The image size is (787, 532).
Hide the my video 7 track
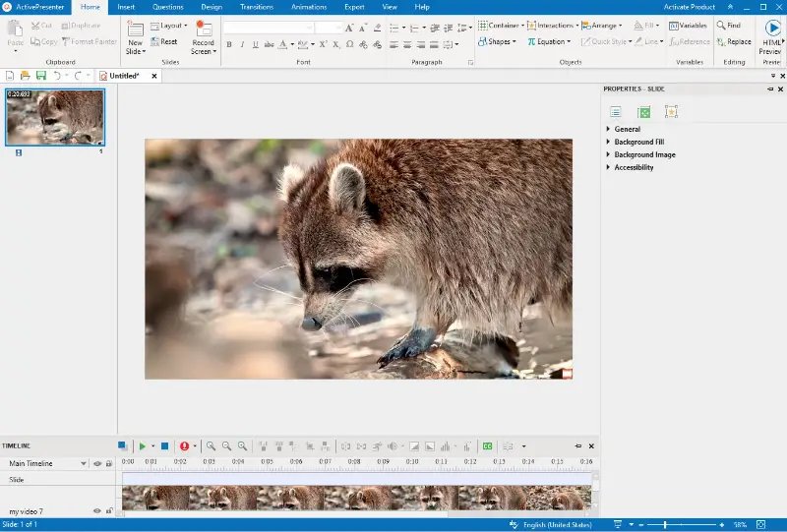pos(97,511)
